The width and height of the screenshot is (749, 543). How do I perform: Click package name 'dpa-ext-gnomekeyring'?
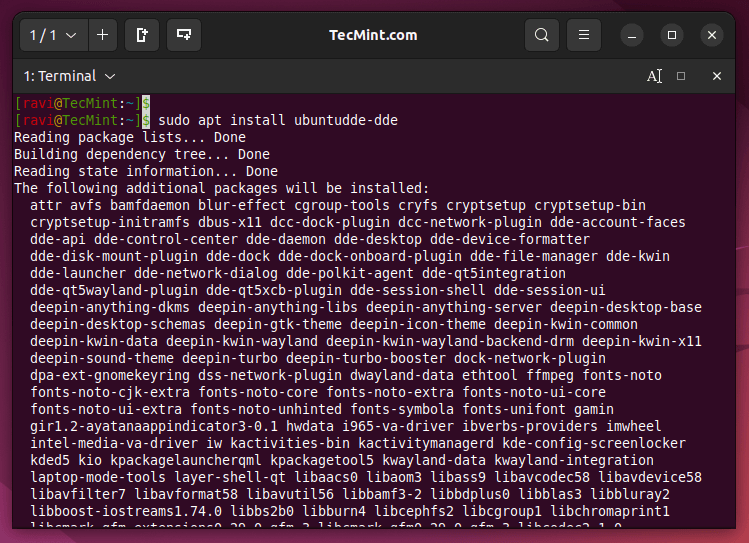click(110, 375)
